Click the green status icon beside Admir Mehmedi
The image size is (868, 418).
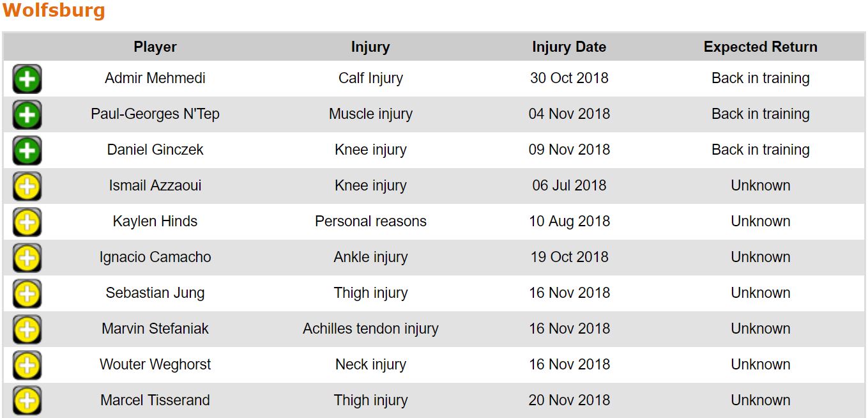(x=27, y=79)
